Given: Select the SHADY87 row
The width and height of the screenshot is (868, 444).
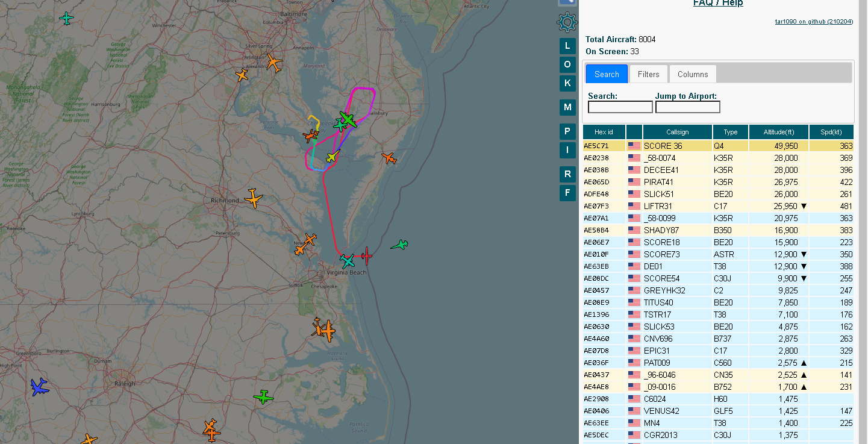Looking at the screenshot, I should pyautogui.click(x=718, y=230).
